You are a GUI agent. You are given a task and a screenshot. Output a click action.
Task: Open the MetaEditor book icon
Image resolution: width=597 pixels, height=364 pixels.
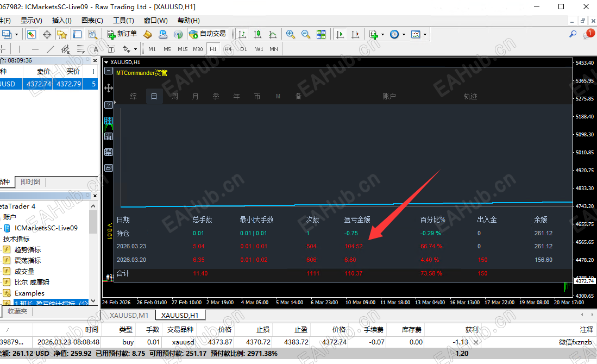(148, 34)
